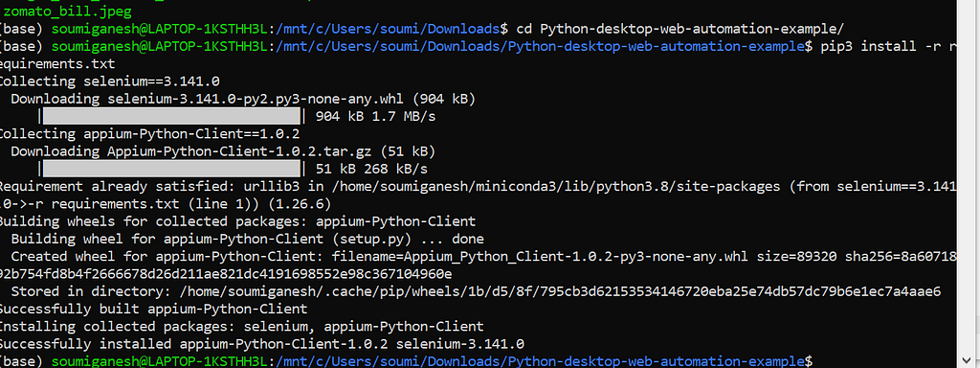Click the 'Collecting selenium==3.141.0' line

109,81
